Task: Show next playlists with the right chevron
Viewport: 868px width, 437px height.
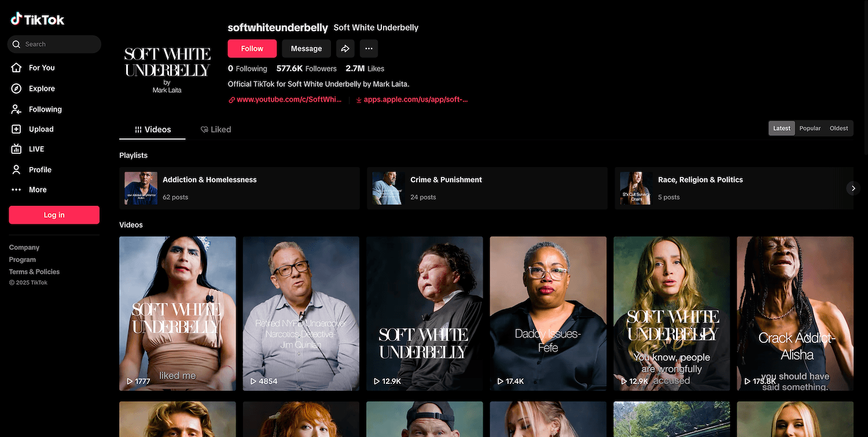Action: tap(853, 188)
